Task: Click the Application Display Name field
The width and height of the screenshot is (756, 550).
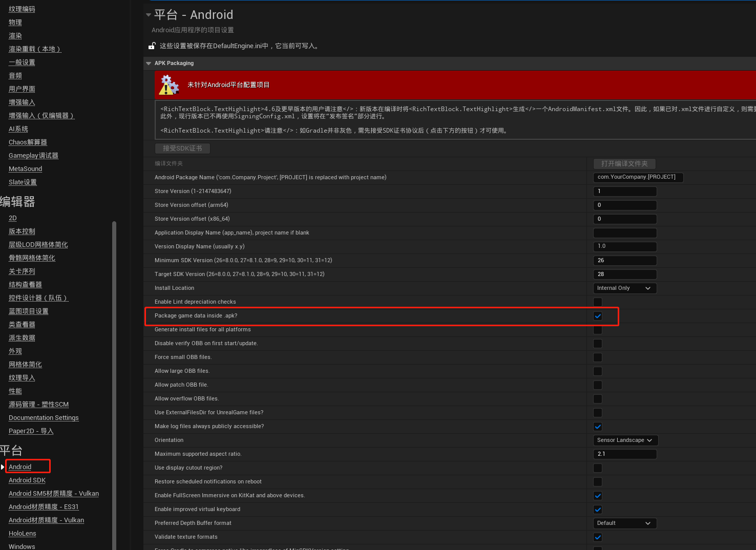Action: pyautogui.click(x=625, y=232)
